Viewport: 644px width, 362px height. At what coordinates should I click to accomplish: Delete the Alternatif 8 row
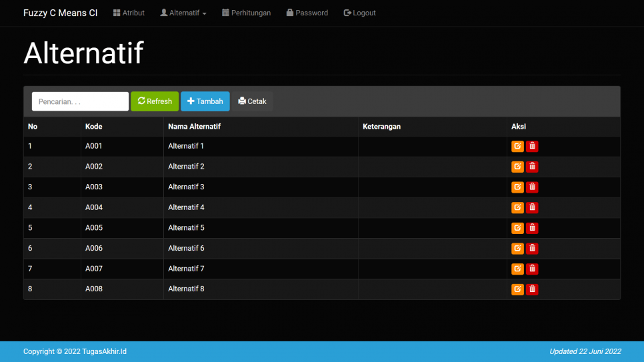[532, 289]
